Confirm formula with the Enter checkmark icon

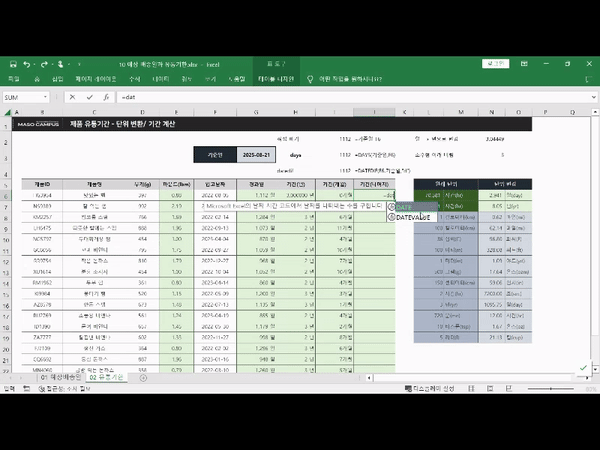88,98
